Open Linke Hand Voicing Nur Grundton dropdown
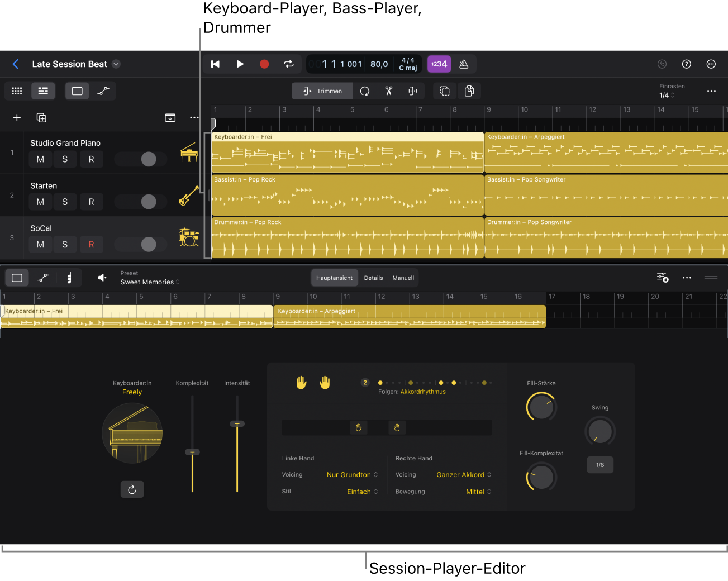 click(x=353, y=475)
